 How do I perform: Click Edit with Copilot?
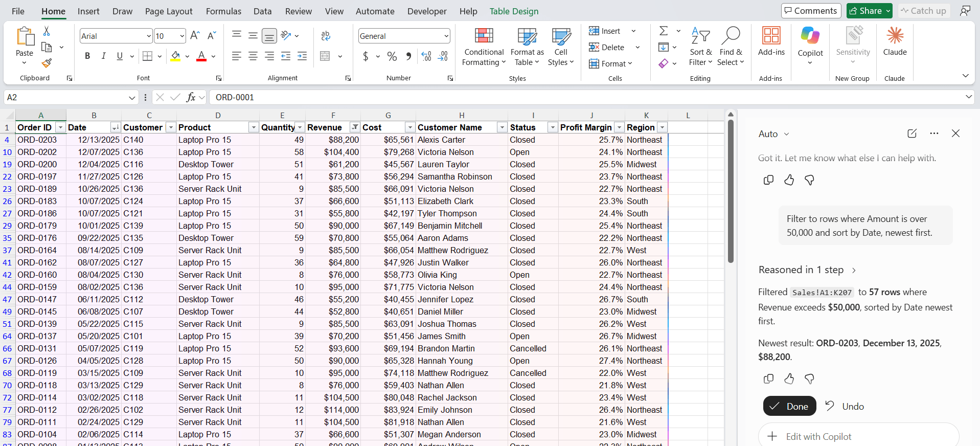pos(858,436)
